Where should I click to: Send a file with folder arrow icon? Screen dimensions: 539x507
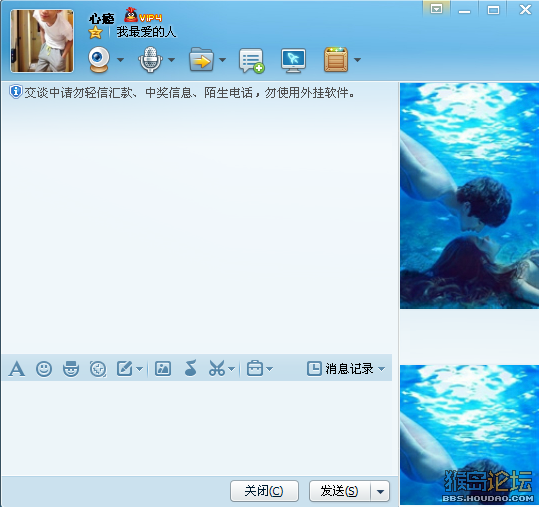(x=201, y=60)
